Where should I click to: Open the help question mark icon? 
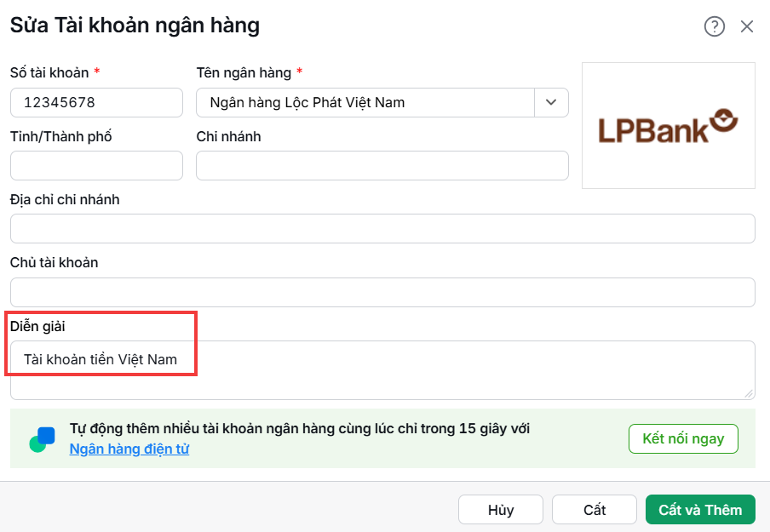tap(714, 26)
